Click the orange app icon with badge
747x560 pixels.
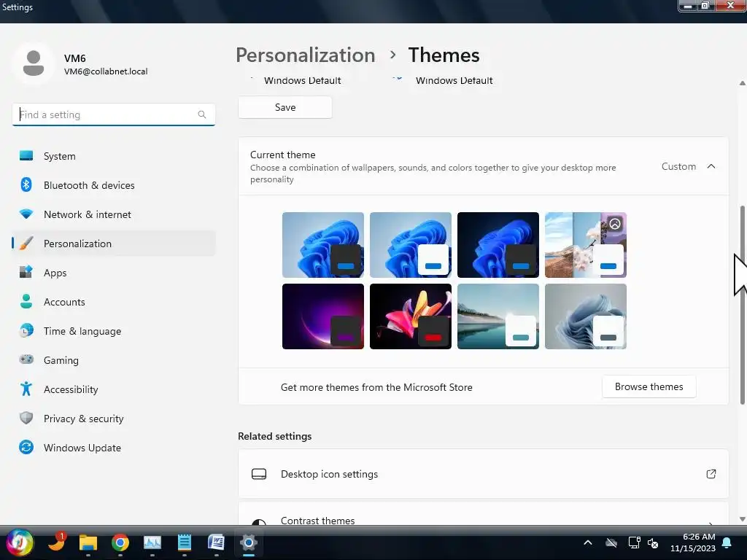(x=57, y=542)
